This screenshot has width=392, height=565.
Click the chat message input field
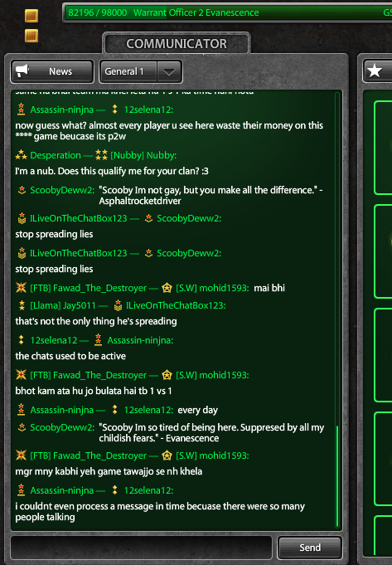141,548
